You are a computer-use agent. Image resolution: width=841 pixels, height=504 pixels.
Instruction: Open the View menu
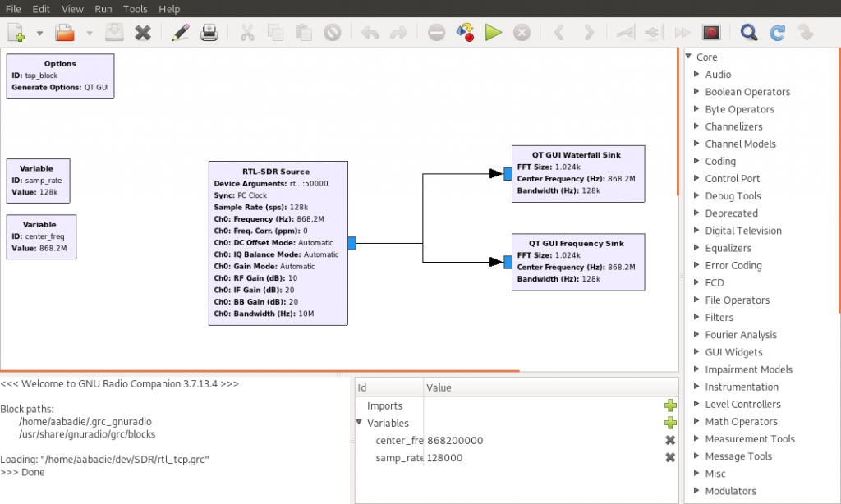pyautogui.click(x=72, y=9)
